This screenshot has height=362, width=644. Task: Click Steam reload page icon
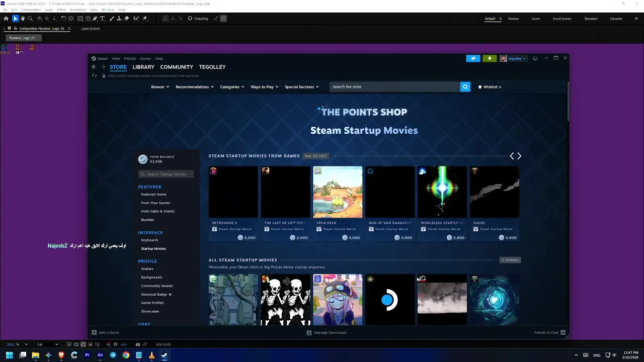point(94,76)
